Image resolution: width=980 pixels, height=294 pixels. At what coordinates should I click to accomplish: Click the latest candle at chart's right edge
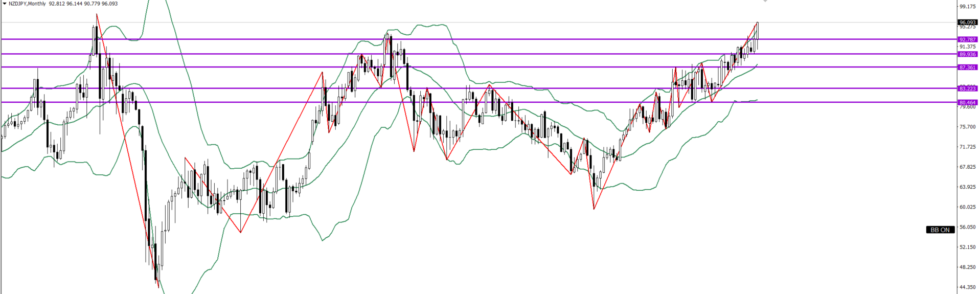(x=757, y=36)
